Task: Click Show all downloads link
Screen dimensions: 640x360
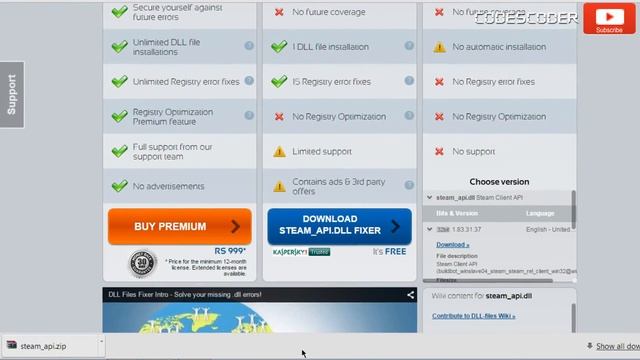Action: click(x=618, y=346)
